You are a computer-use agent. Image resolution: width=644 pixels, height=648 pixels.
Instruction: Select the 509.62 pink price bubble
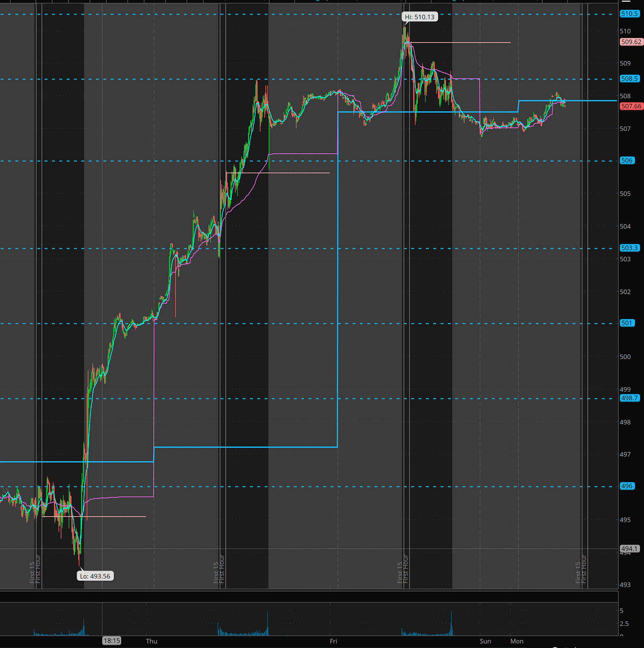pyautogui.click(x=631, y=42)
